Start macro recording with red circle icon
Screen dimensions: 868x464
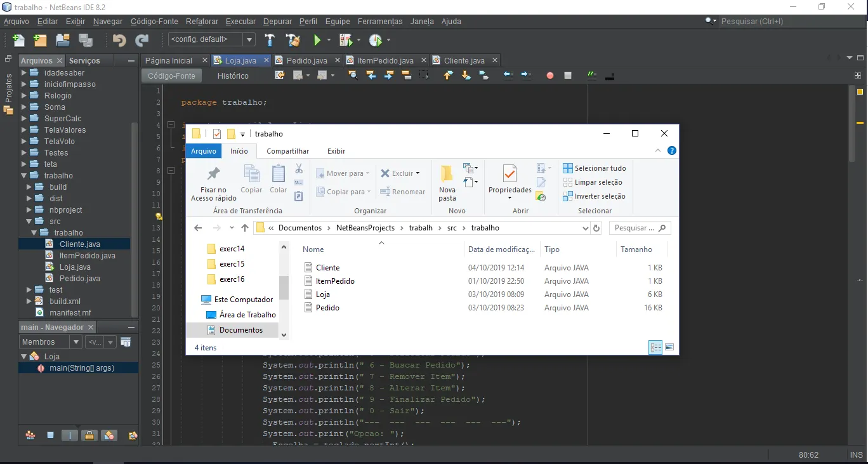(x=550, y=76)
